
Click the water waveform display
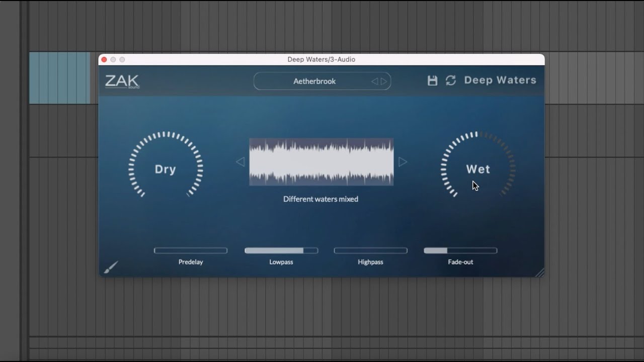click(321, 162)
